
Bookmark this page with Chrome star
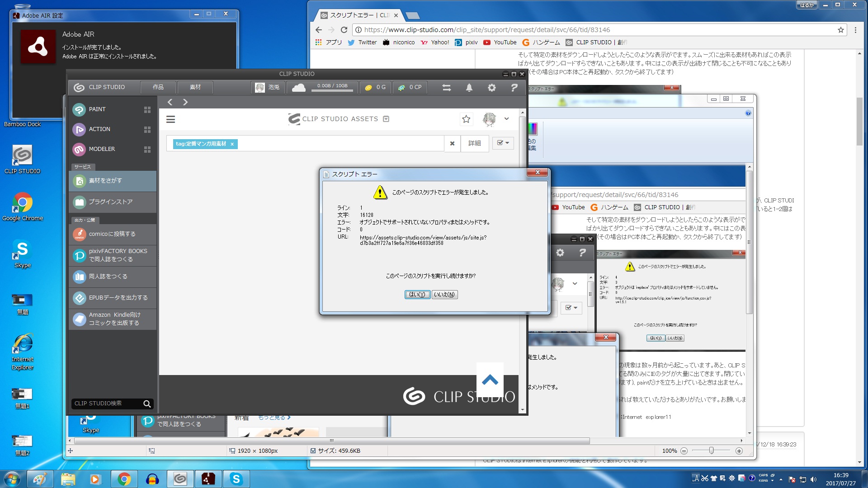pos(841,30)
